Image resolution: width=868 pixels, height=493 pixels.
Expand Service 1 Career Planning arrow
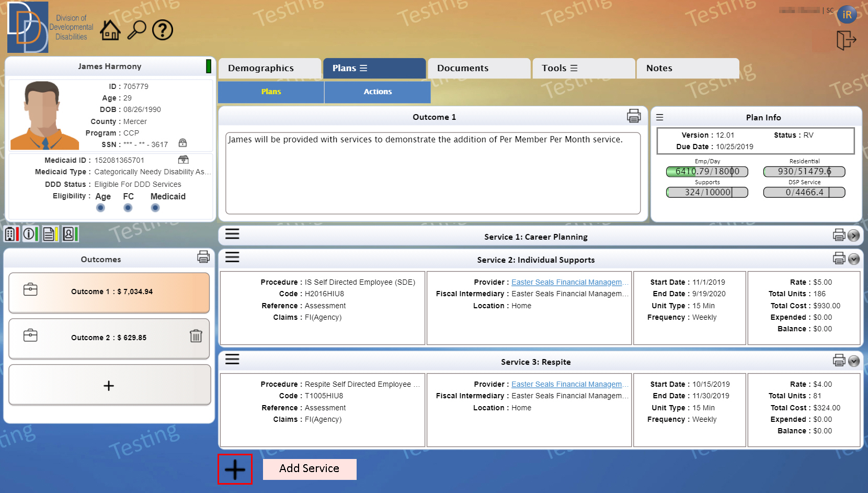pyautogui.click(x=853, y=236)
